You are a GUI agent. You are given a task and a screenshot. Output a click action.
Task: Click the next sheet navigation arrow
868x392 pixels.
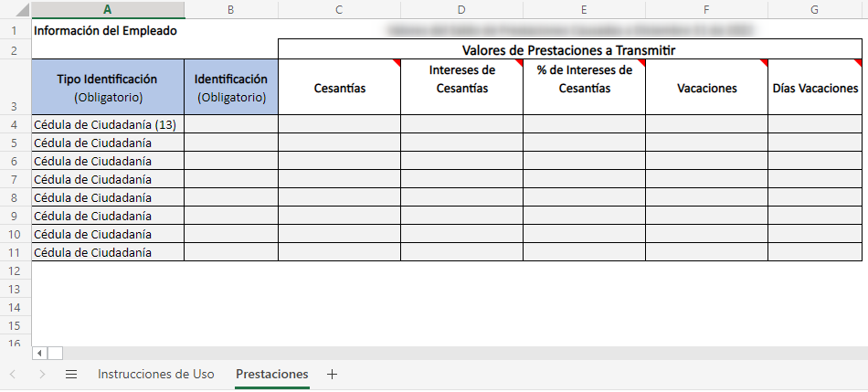coord(42,375)
